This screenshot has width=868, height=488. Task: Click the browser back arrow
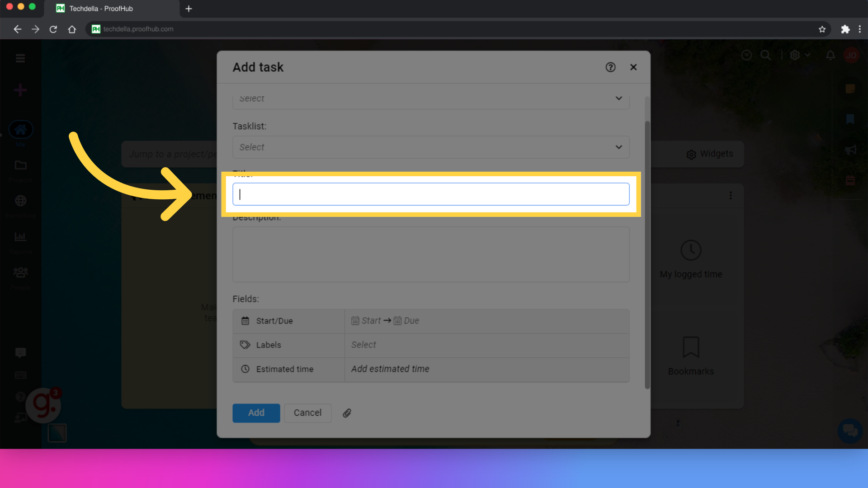pos(17,29)
